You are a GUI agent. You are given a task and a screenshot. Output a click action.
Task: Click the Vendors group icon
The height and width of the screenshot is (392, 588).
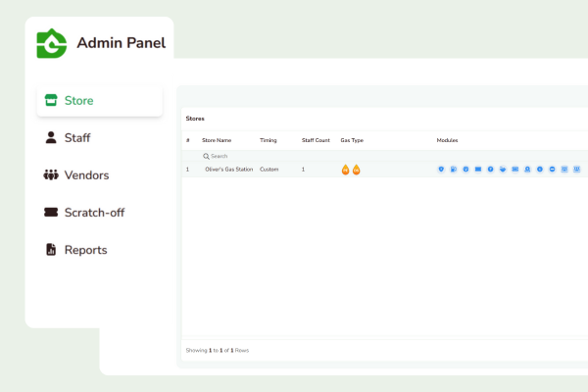click(x=50, y=175)
